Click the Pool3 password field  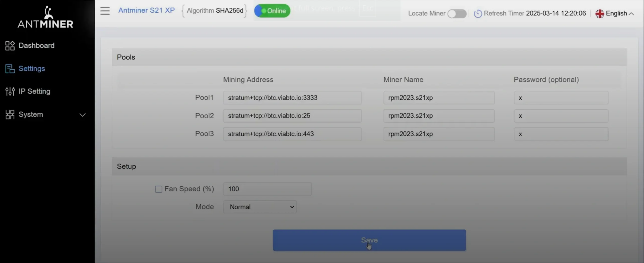click(x=561, y=134)
